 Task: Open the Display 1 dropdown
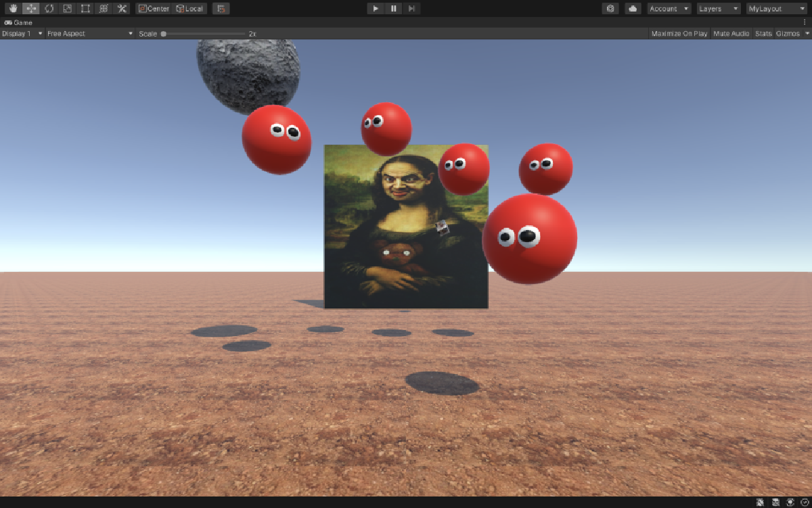pyautogui.click(x=22, y=33)
